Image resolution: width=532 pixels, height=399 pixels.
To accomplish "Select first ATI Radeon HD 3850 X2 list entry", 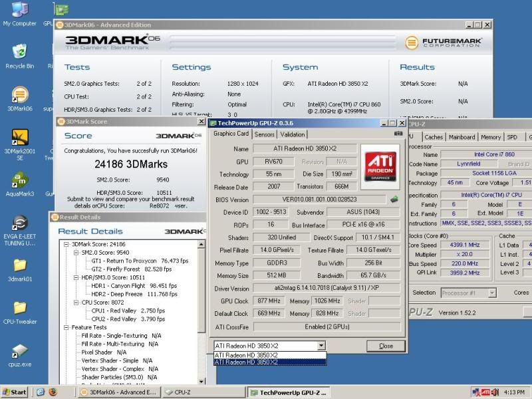I will point(270,355).
